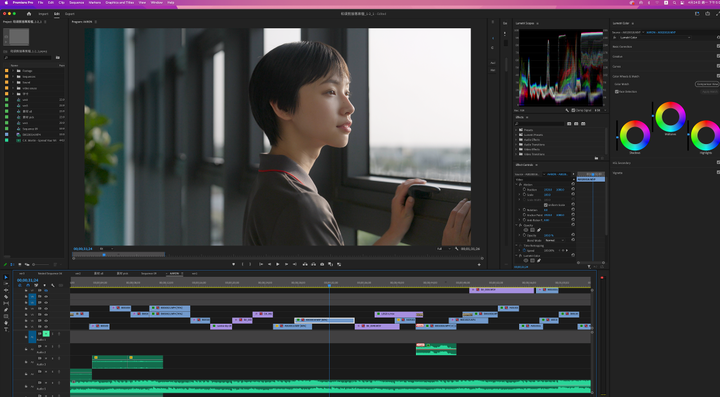Click the Go to In button

coord(261,264)
